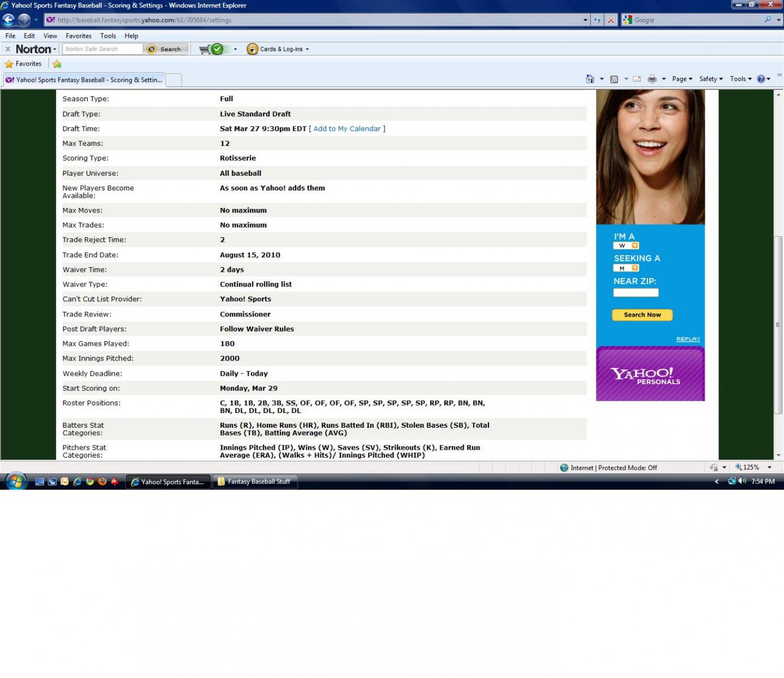Screen dimensions: 784x678
Task: Click the Norton Safe Search field
Action: coord(102,49)
